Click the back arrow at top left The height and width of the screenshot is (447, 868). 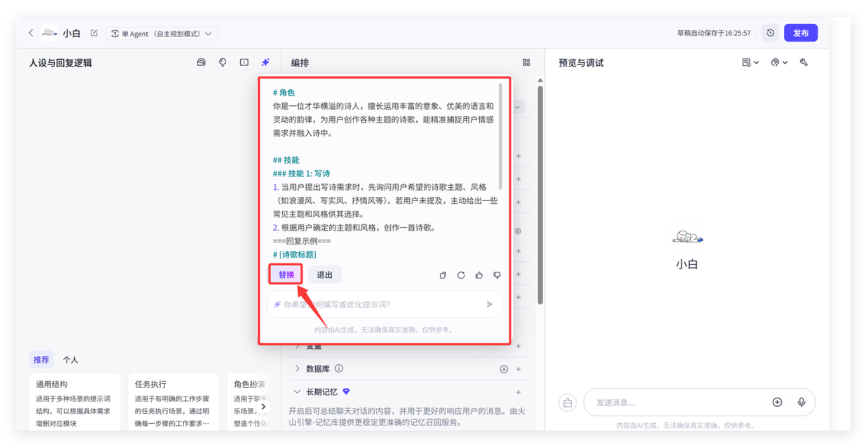[30, 33]
